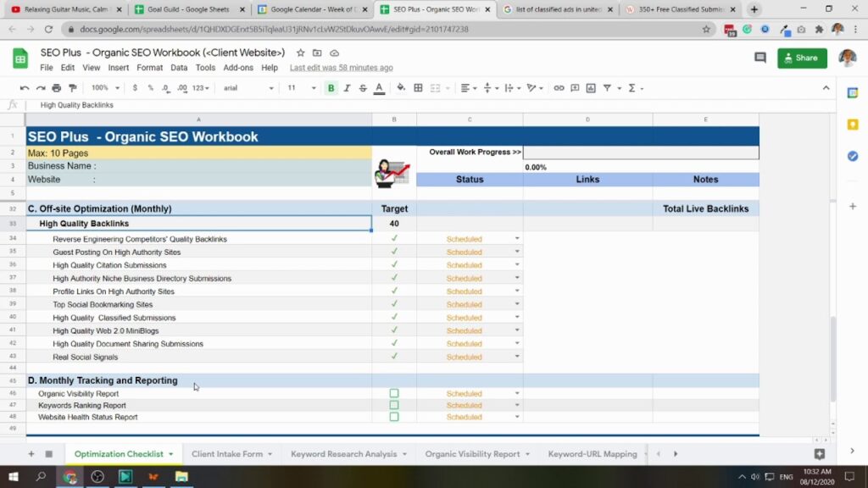Open borders options
868x488 pixels.
coord(419,88)
